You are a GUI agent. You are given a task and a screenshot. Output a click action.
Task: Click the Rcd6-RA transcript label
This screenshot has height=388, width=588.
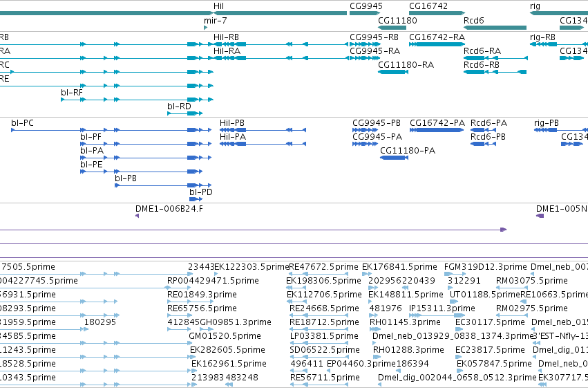(482, 51)
